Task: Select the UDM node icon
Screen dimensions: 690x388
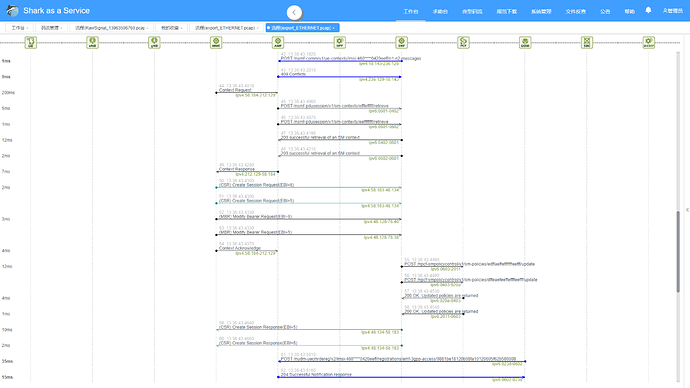Action: [525, 43]
